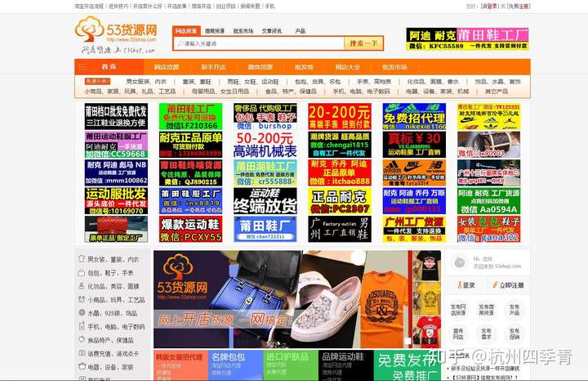Open category 化妆品、面膜、香水

[x=433, y=82]
